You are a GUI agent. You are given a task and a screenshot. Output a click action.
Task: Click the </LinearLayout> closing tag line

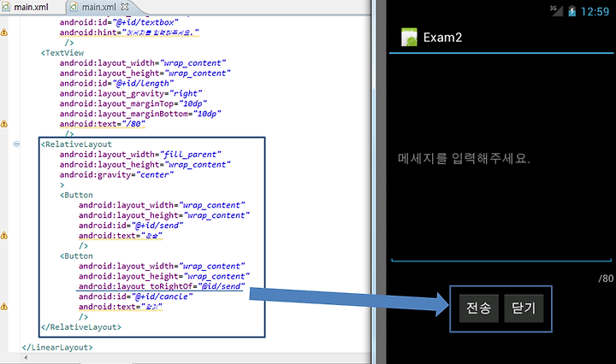pos(57,347)
